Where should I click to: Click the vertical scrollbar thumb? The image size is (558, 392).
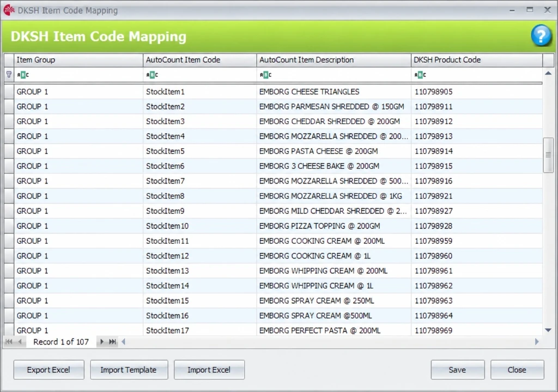[x=548, y=155]
